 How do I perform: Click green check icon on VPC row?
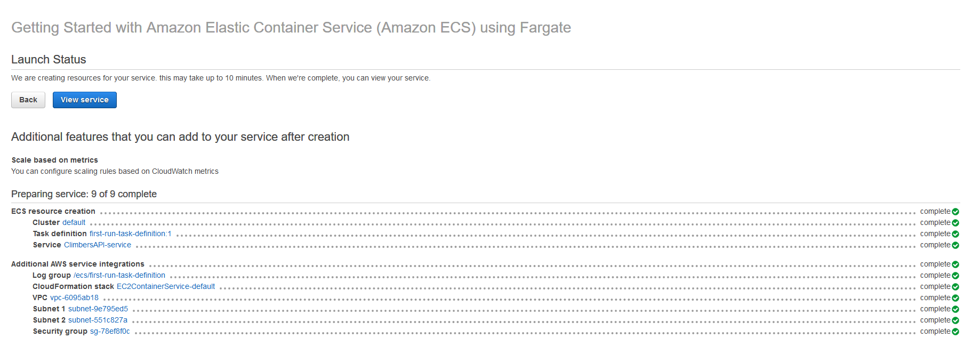pos(955,298)
